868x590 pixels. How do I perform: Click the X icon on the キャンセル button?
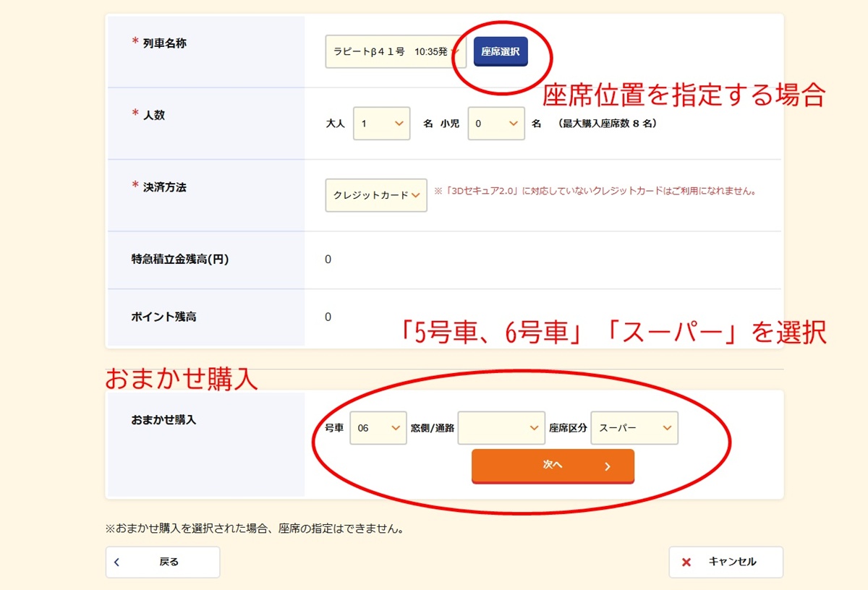[x=687, y=562]
